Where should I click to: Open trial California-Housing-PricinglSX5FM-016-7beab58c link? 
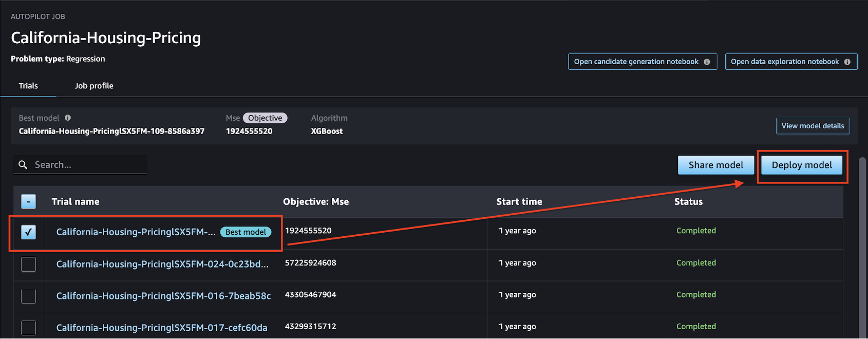point(163,296)
